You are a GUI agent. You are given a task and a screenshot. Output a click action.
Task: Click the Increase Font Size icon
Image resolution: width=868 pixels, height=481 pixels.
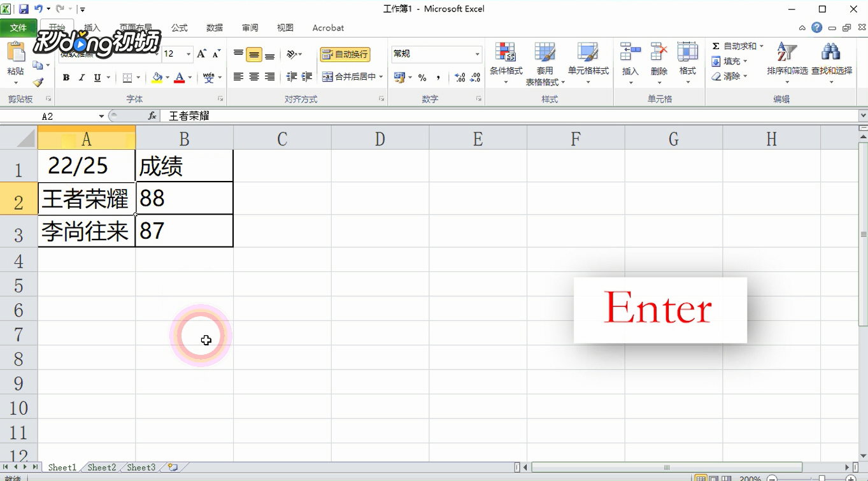tap(201, 54)
